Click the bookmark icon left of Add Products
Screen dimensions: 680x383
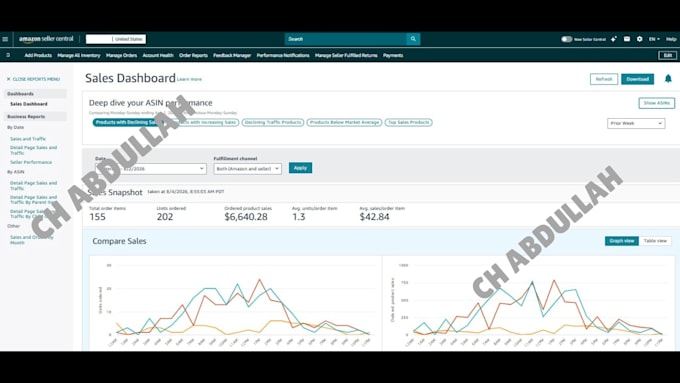(8, 55)
